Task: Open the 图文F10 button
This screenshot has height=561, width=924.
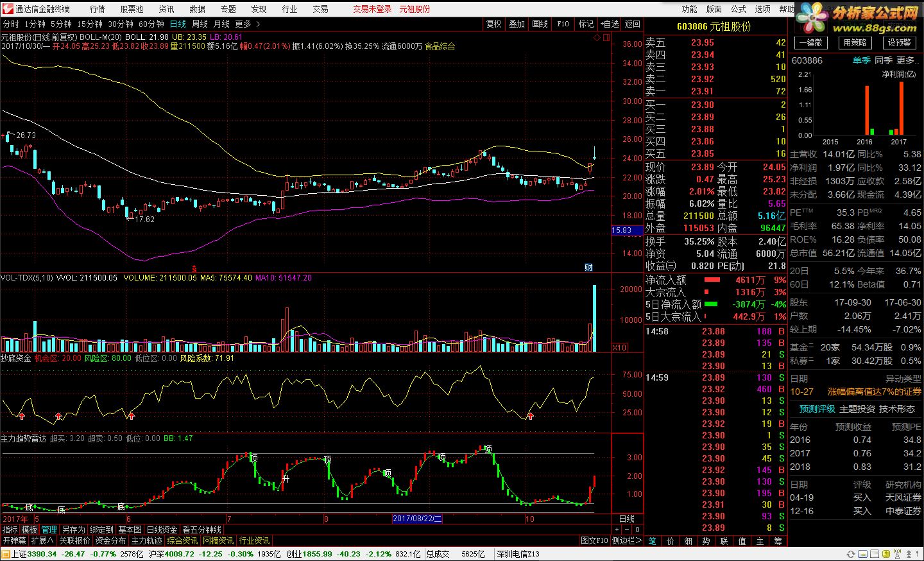Action: (594, 540)
